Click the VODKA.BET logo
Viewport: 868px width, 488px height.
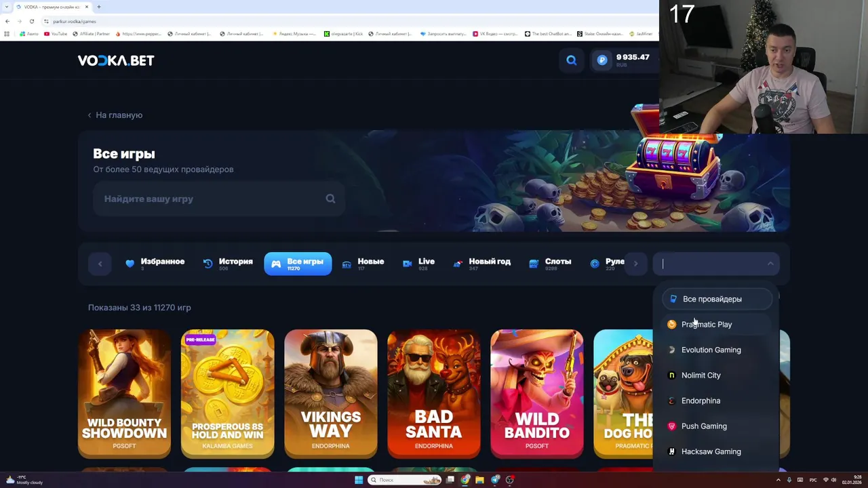[116, 60]
